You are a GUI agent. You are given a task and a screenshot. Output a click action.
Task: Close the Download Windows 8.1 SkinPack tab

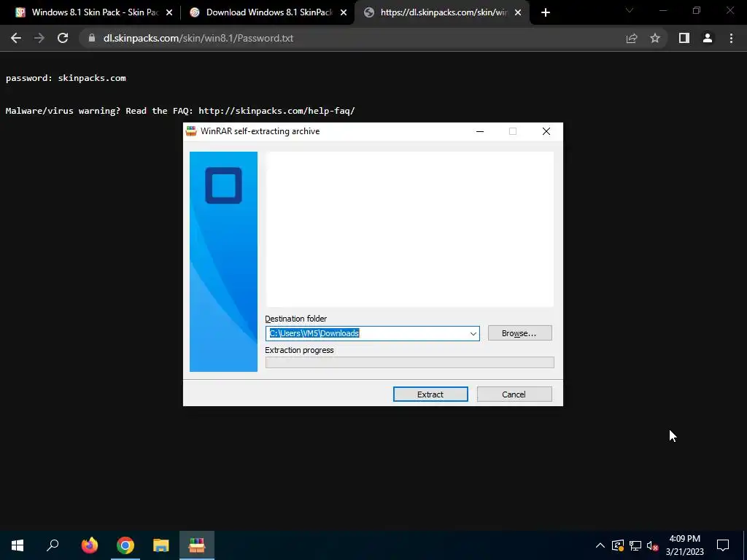pyautogui.click(x=344, y=13)
